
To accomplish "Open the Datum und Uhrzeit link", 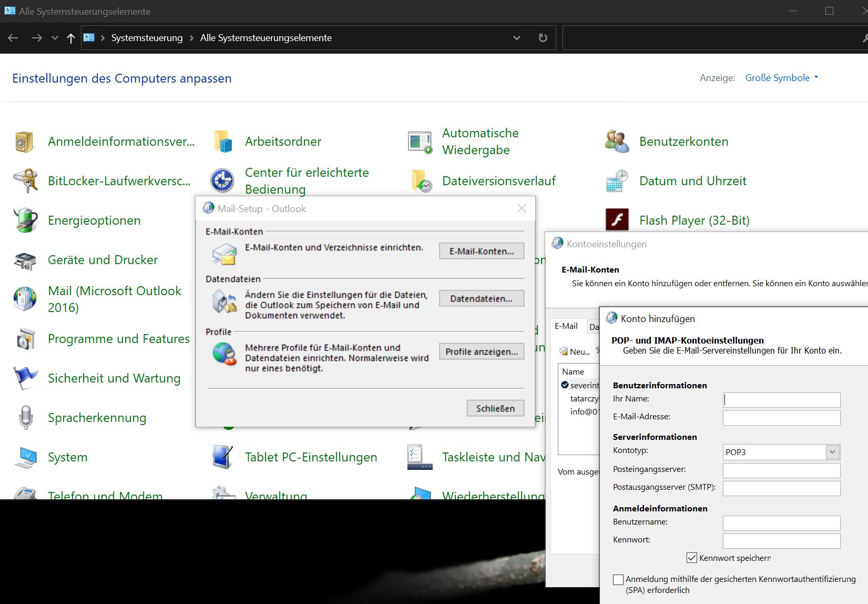I will pos(692,181).
